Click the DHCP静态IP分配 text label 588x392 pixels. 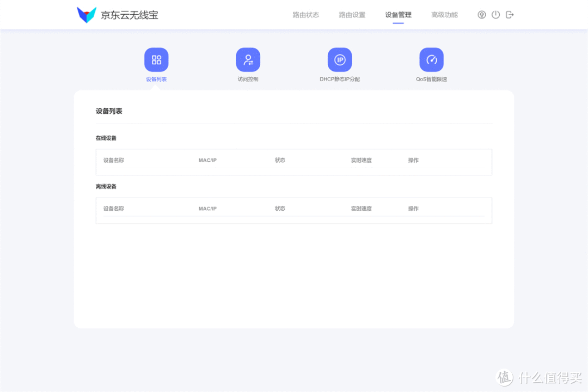pos(340,79)
